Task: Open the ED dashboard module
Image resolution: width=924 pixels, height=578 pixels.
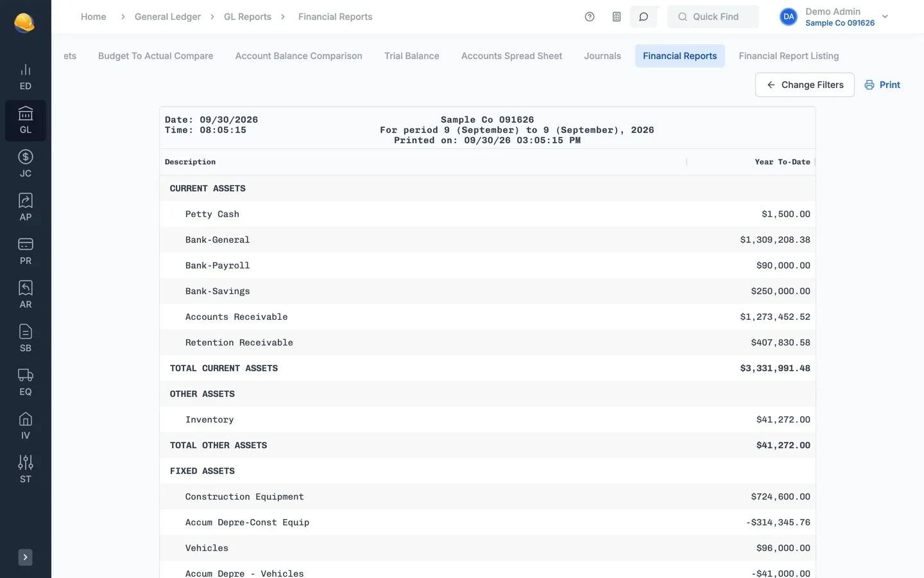Action: pos(26,77)
